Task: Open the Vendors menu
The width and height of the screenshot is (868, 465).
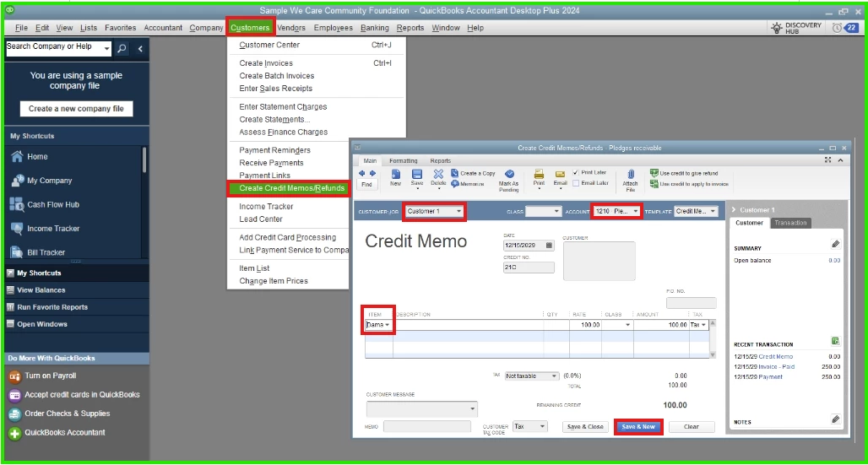Action: click(291, 28)
